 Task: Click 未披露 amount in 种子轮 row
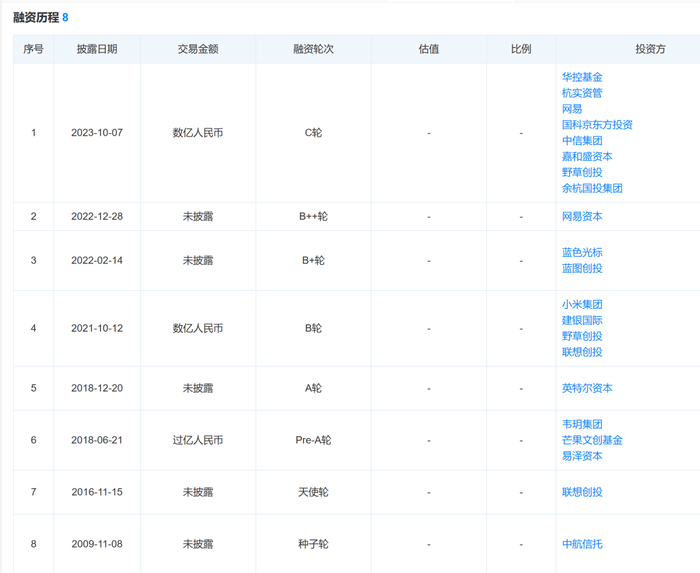(198, 544)
